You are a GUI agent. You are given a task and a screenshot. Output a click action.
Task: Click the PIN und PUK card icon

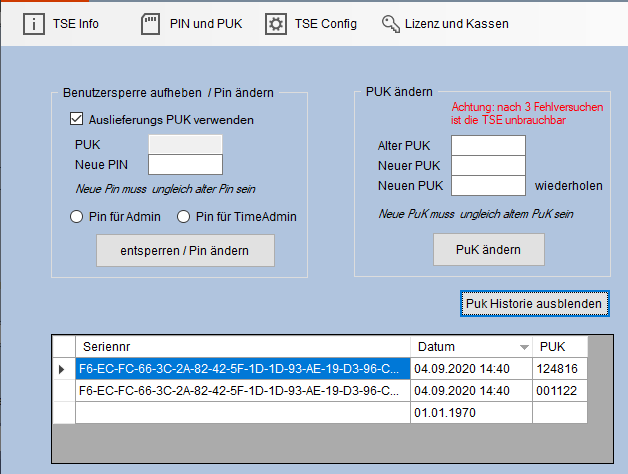(150, 23)
